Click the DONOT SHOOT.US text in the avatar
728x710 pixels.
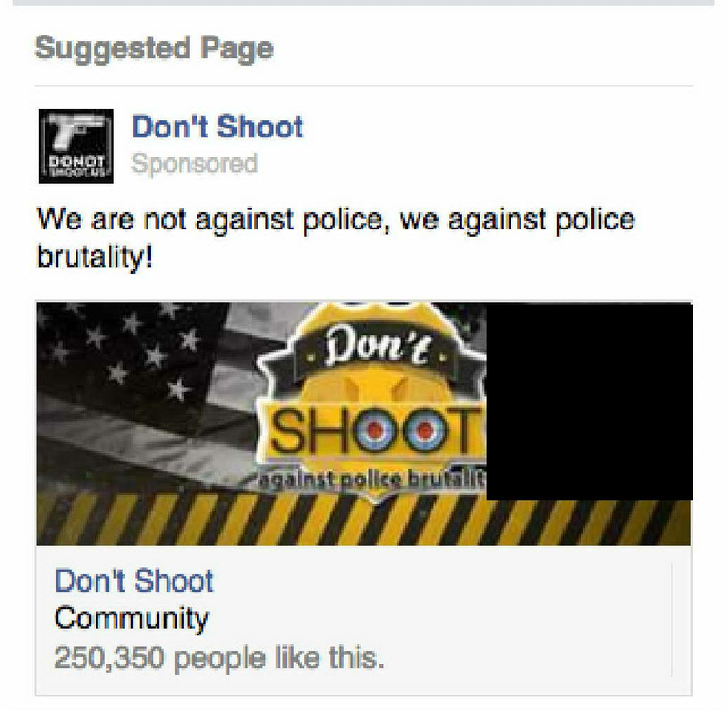(76, 166)
